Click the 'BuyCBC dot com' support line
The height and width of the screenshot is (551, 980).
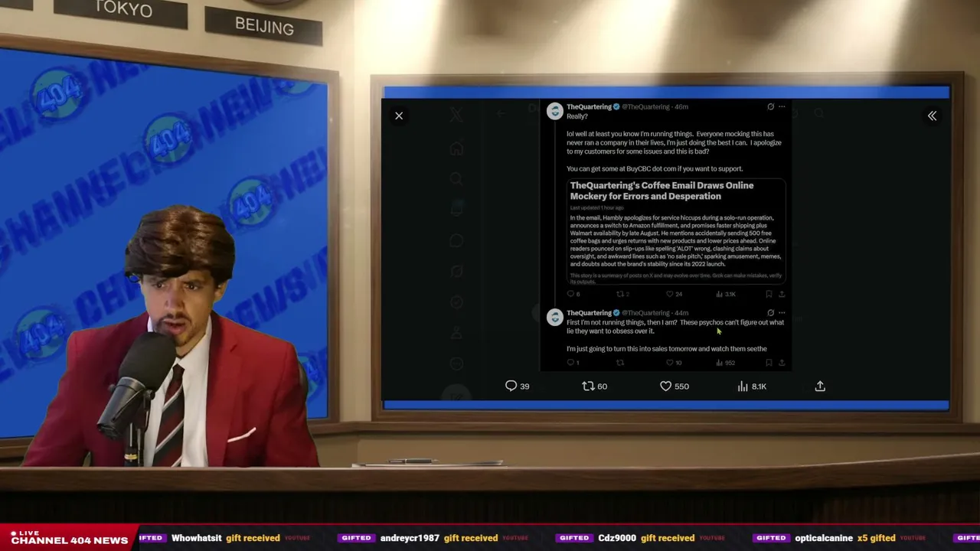coord(655,168)
